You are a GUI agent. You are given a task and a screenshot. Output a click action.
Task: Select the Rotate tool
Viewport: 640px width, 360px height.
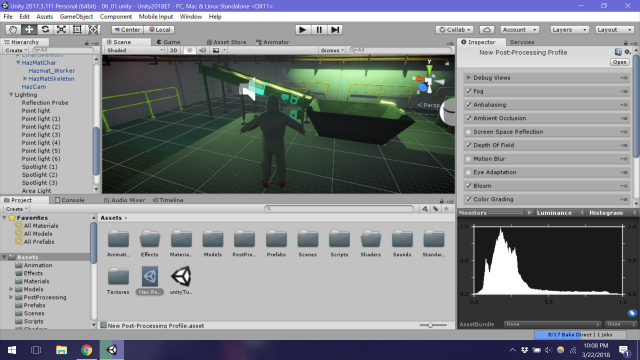45,30
